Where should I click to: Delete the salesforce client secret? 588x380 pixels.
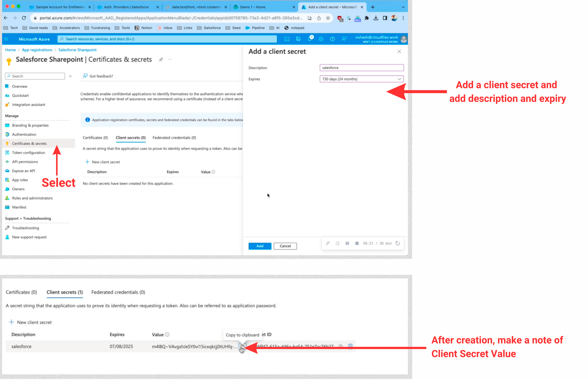pos(351,346)
